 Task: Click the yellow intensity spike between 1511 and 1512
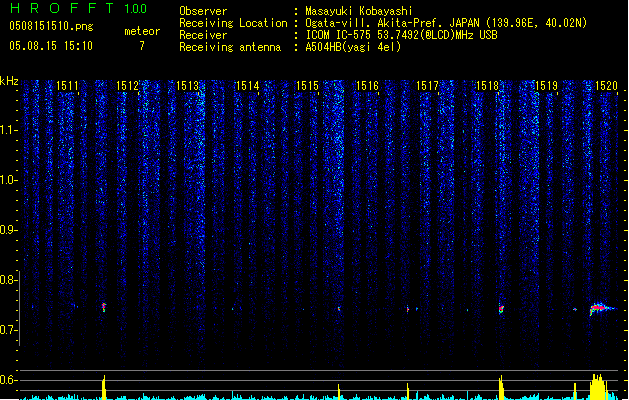pyautogui.click(x=104, y=388)
